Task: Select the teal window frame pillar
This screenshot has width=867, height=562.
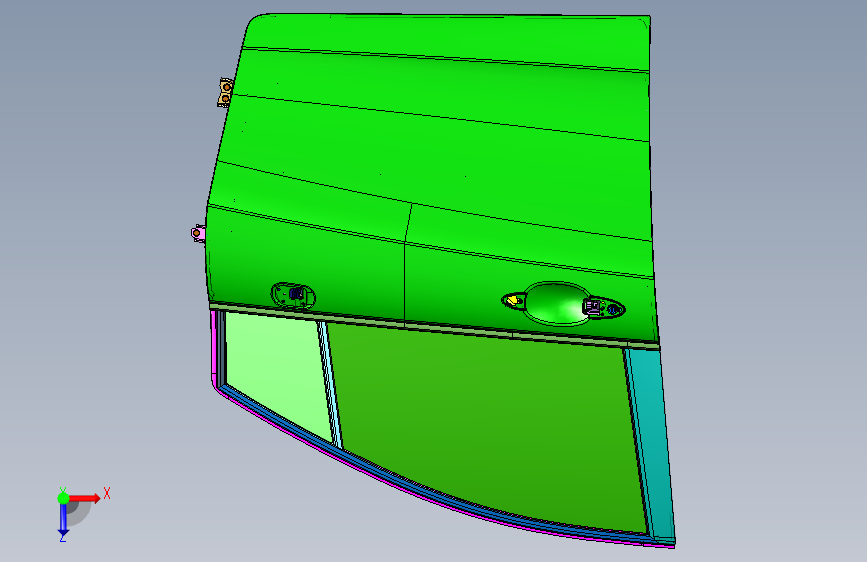Action: pyautogui.click(x=652, y=443)
